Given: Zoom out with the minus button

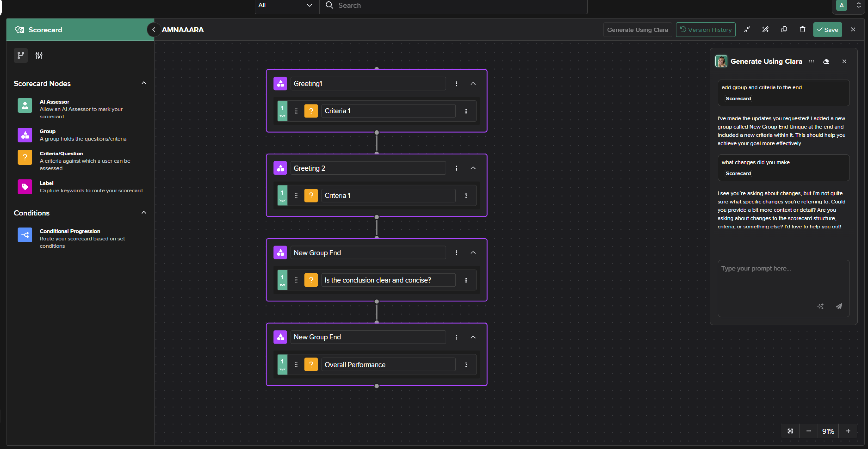Looking at the screenshot, I should (x=809, y=431).
